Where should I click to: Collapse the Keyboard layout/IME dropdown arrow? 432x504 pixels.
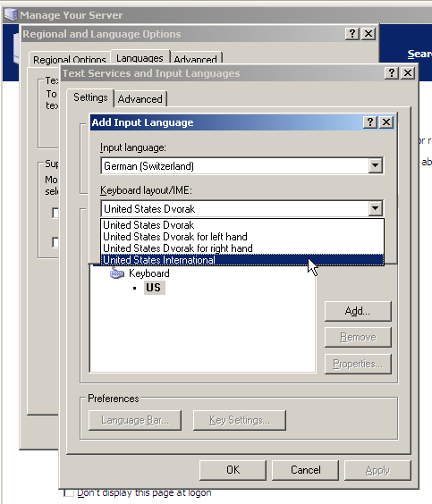tap(375, 208)
